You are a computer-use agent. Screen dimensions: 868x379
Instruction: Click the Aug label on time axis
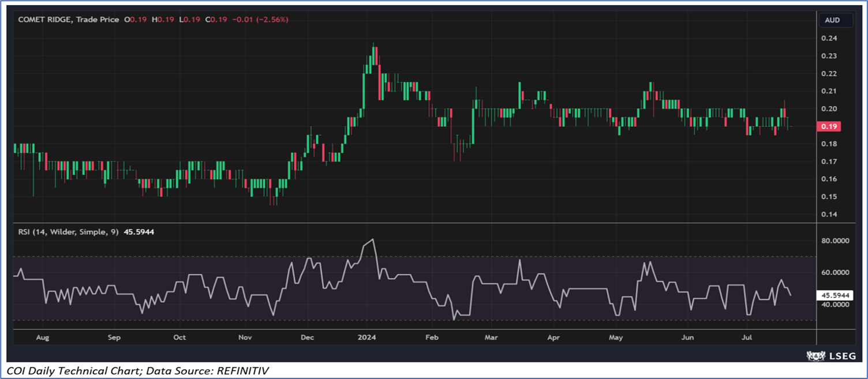click(43, 337)
